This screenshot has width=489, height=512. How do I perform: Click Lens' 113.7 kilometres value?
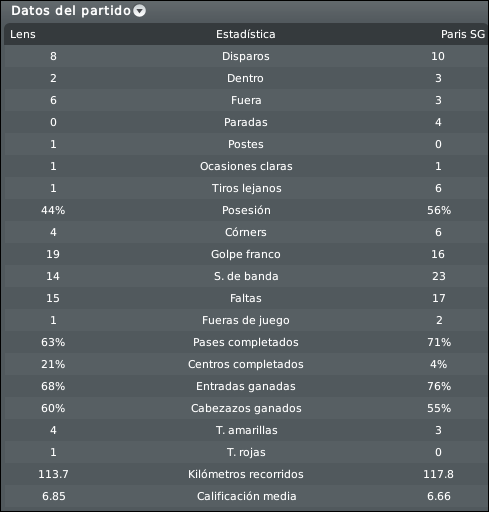pos(53,474)
